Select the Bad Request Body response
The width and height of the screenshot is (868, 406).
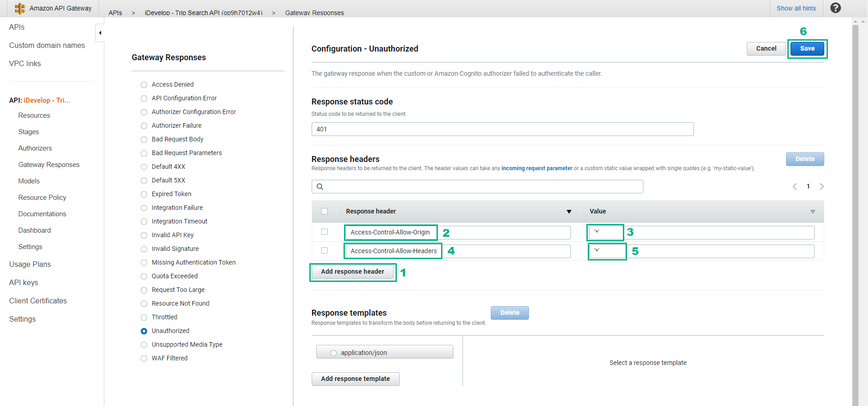[x=144, y=140]
